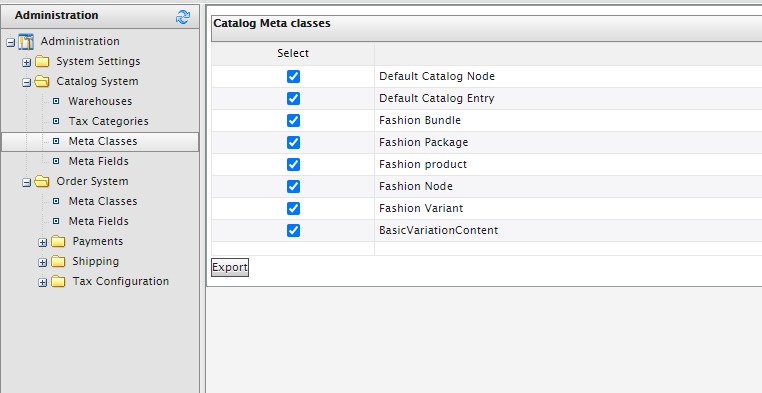The image size is (762, 393).
Task: Uncheck the BasicVariationContent checkbox
Action: 293,230
